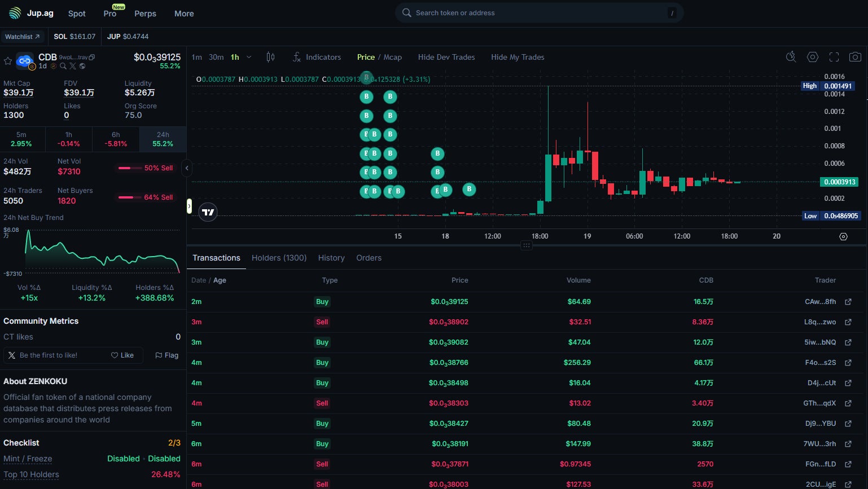Open chart settings hexagon icon
This screenshot has height=489, width=868.
pyautogui.click(x=813, y=57)
